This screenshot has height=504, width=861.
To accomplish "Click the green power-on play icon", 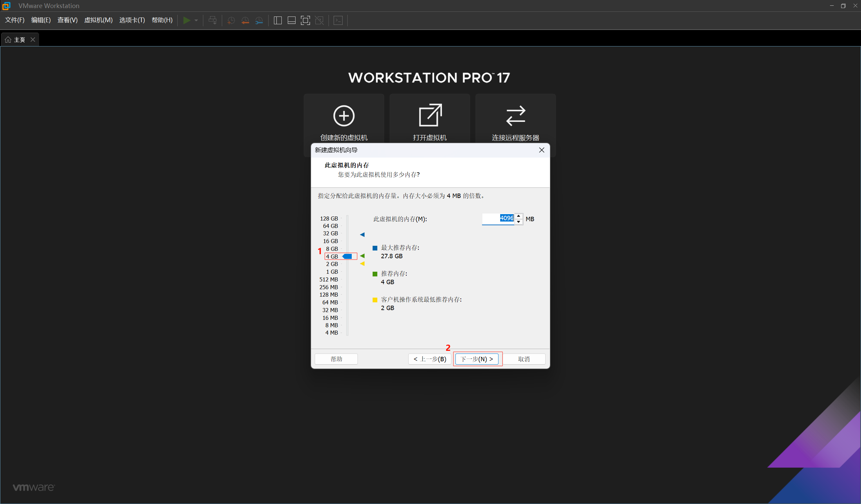I will click(x=186, y=21).
